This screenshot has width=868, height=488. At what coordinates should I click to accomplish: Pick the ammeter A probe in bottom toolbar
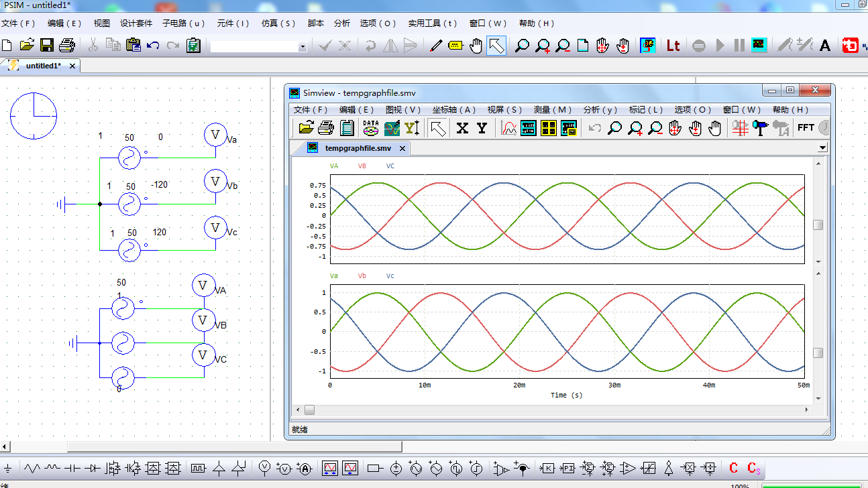304,468
